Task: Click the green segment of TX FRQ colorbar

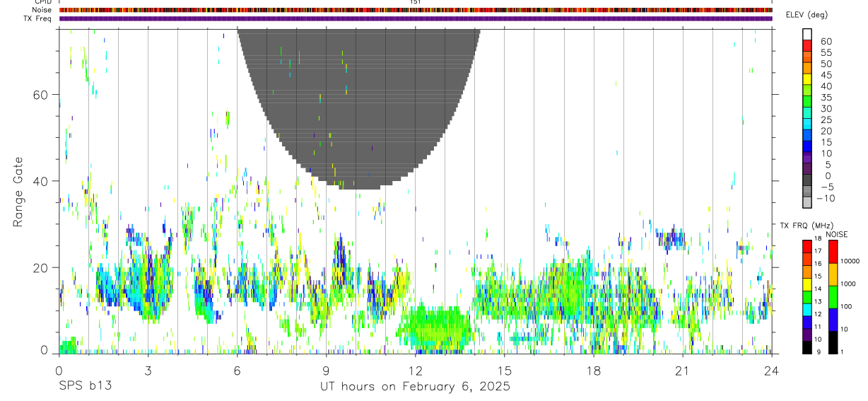Action: [x=807, y=297]
